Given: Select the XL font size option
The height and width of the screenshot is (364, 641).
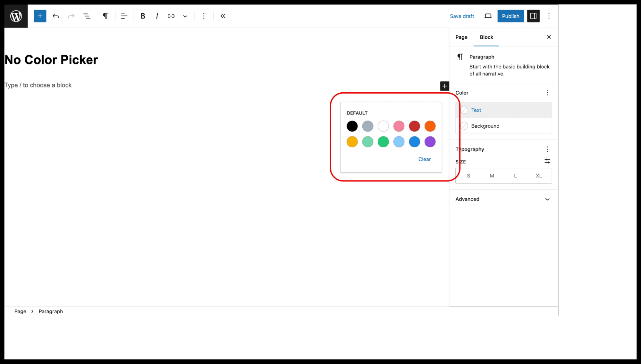Looking at the screenshot, I should tap(539, 176).
